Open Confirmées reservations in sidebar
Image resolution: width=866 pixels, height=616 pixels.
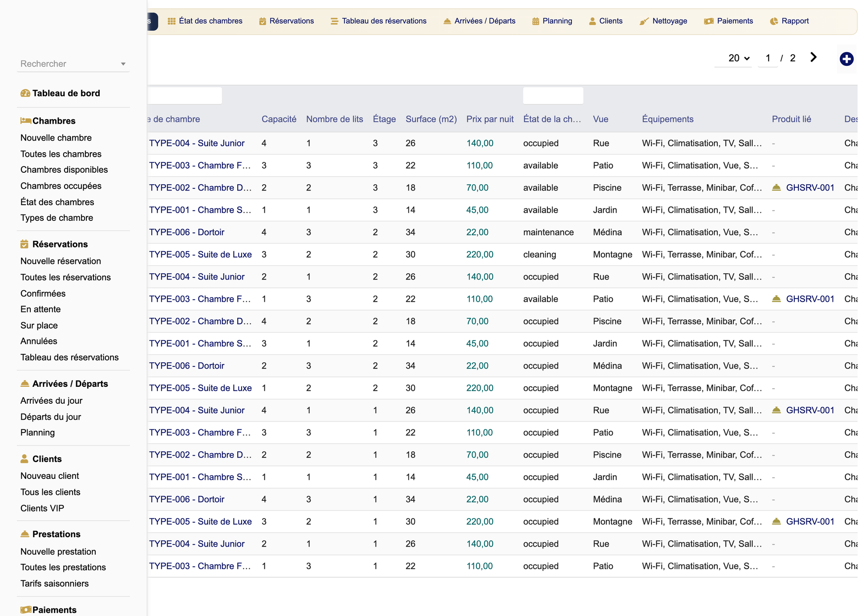[43, 293]
